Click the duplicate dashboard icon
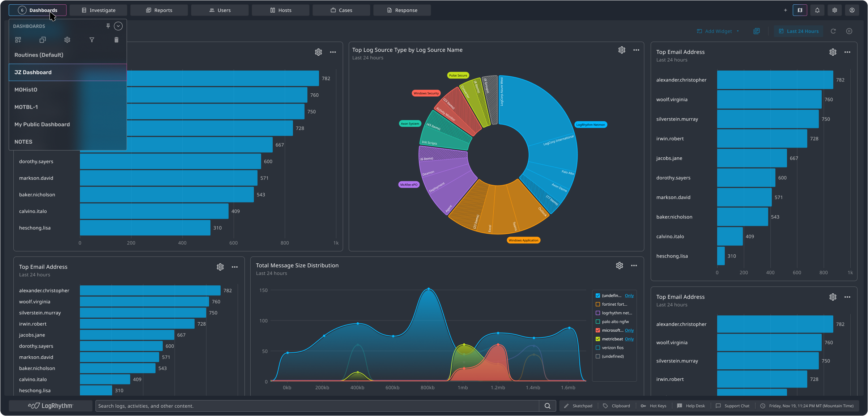868x416 pixels. coord(43,40)
